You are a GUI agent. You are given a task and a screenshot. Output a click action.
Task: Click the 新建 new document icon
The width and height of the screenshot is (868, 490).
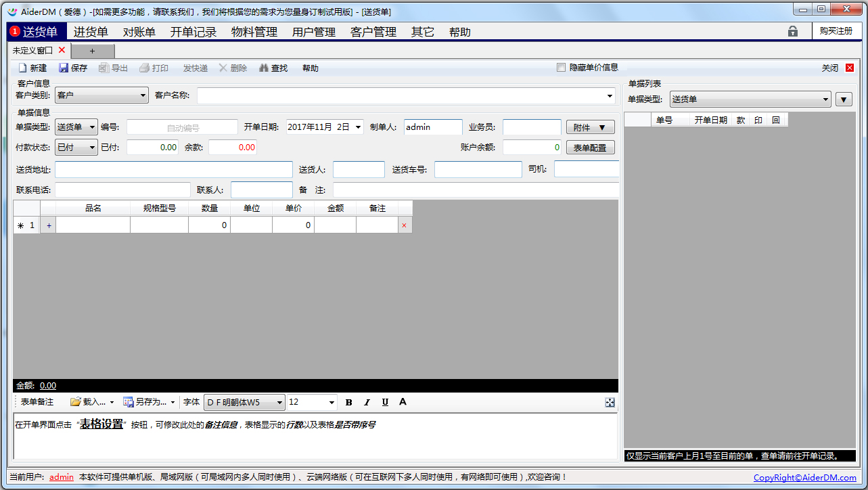coord(22,68)
